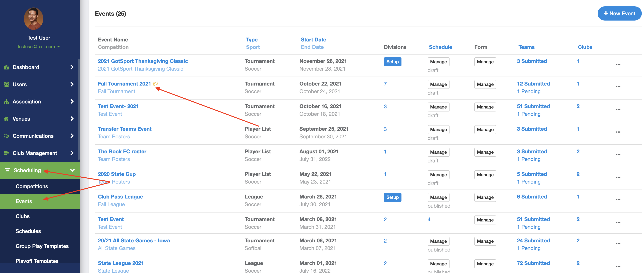Click form Manage button for Test Event- 2021
This screenshot has width=644, height=273.
(485, 107)
